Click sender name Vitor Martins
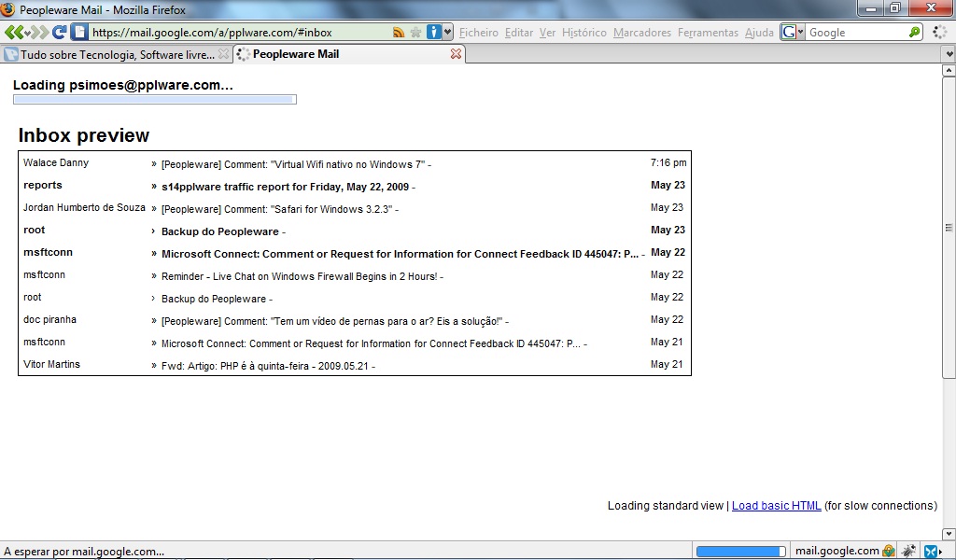 click(52, 364)
